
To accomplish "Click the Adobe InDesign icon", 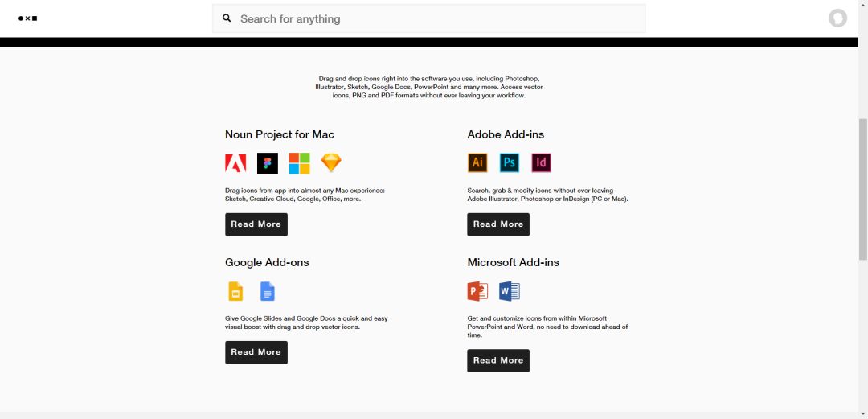I will coord(541,162).
